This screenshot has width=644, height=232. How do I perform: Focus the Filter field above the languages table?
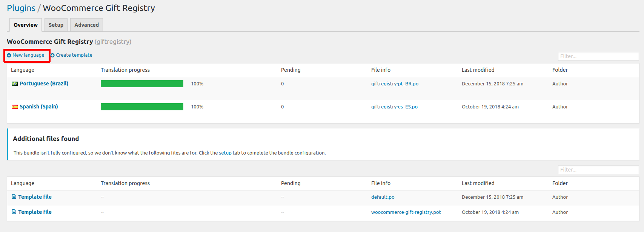coord(598,56)
